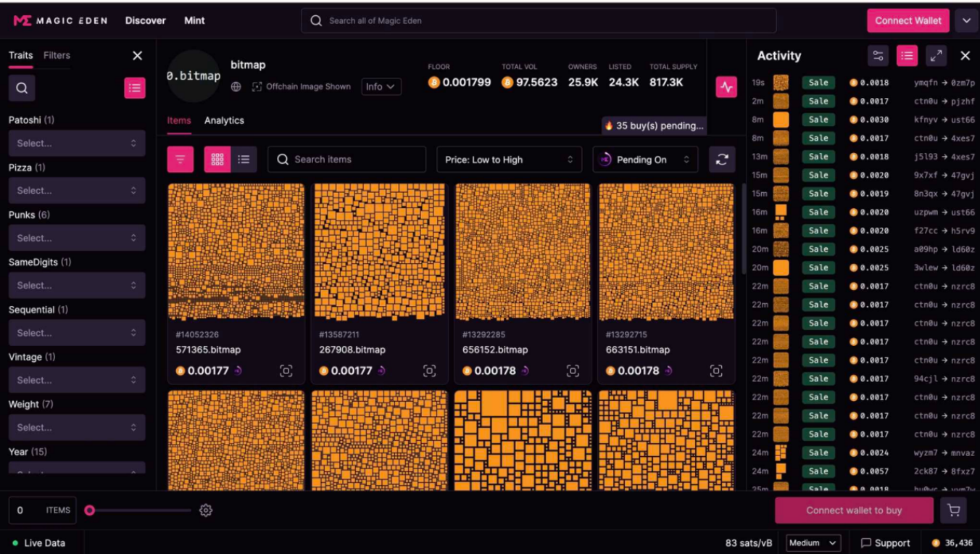The image size is (980, 554).
Task: Switch to the Analytics tab
Action: tap(224, 120)
